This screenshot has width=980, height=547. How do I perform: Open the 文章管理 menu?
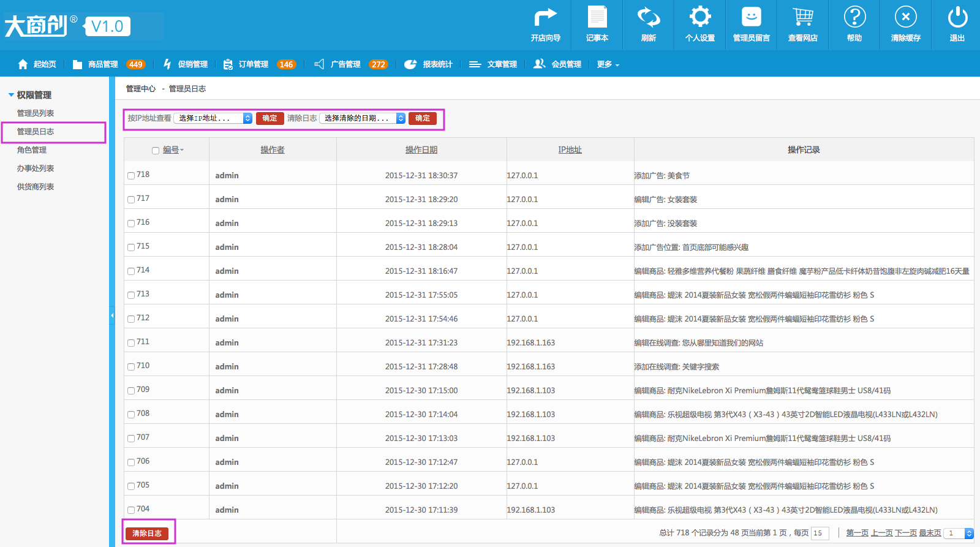(502, 64)
